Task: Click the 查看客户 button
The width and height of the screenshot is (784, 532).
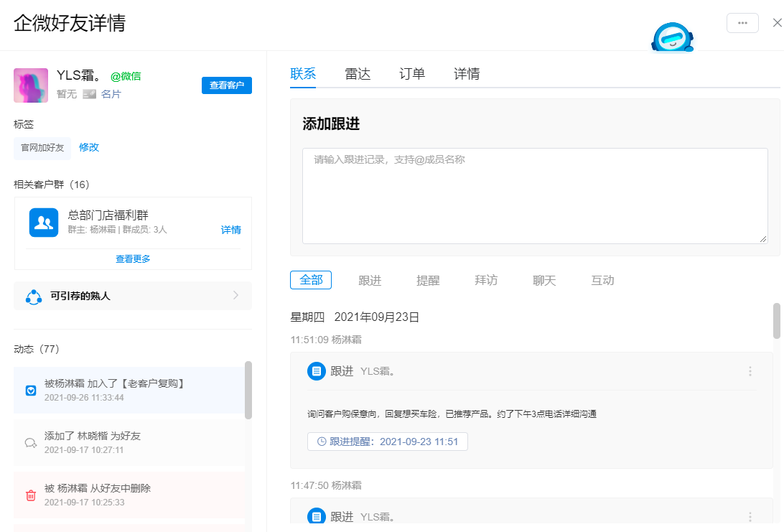Action: click(x=226, y=85)
